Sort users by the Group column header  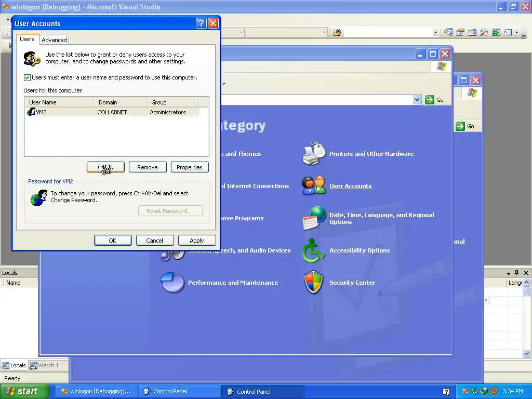(x=172, y=102)
